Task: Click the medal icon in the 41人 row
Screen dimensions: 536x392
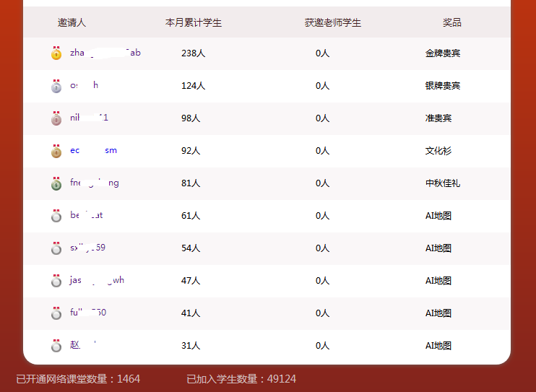Action: point(56,313)
